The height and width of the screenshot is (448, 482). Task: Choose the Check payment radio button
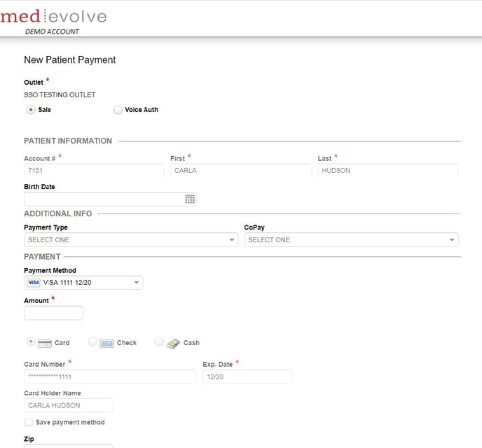pyautogui.click(x=92, y=342)
